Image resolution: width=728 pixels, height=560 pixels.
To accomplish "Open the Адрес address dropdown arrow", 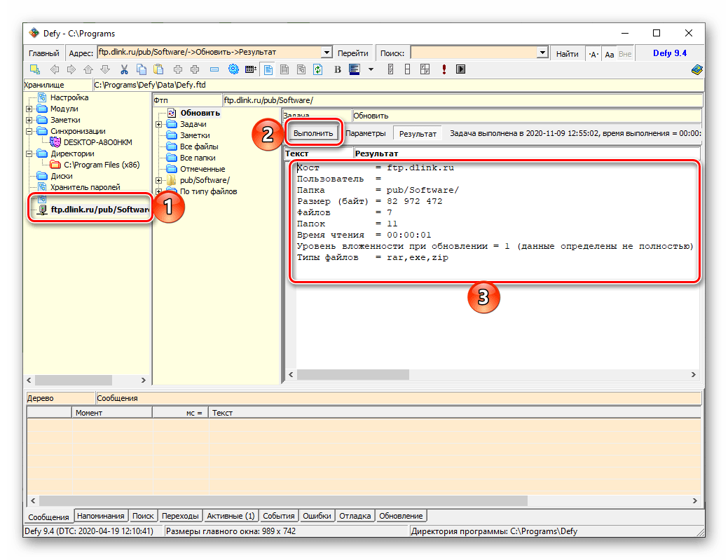I will click(x=326, y=53).
